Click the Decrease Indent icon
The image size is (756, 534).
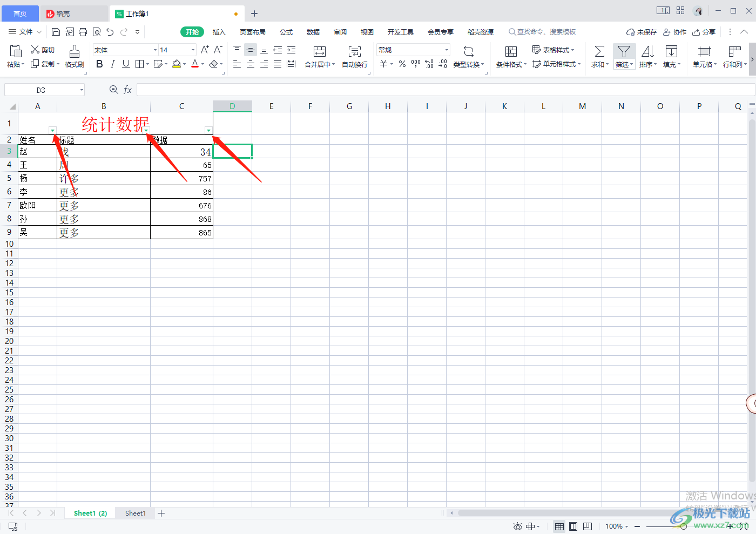(278, 50)
